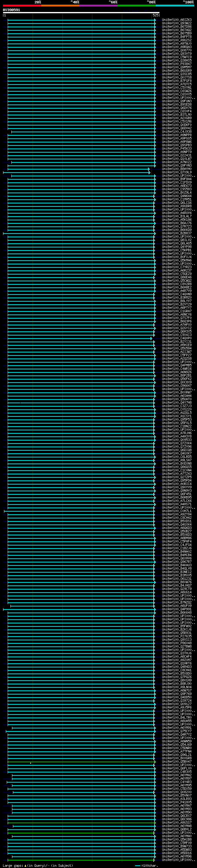Select hit label UniRef100_C1BN22
Viewport: 197px width, 868px height.
(177, 426)
